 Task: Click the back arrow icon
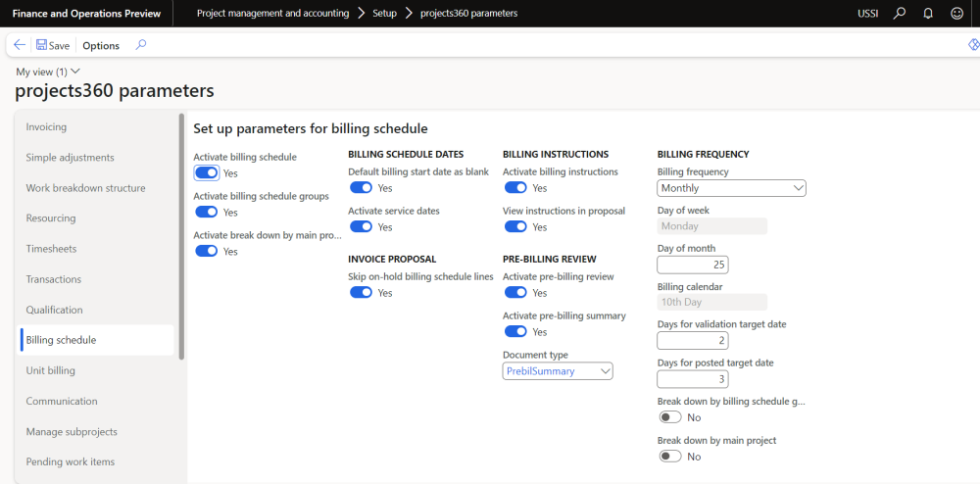point(20,45)
